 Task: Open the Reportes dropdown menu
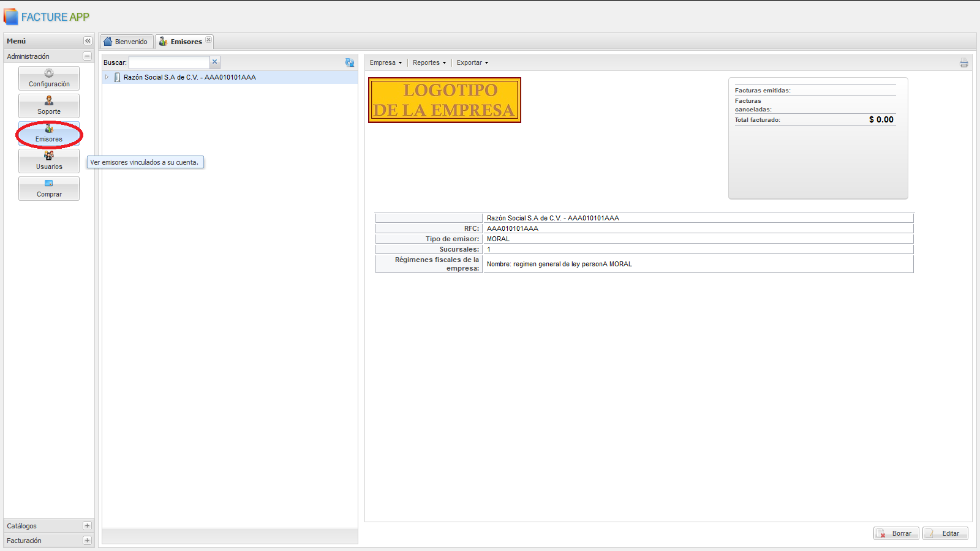coord(429,62)
